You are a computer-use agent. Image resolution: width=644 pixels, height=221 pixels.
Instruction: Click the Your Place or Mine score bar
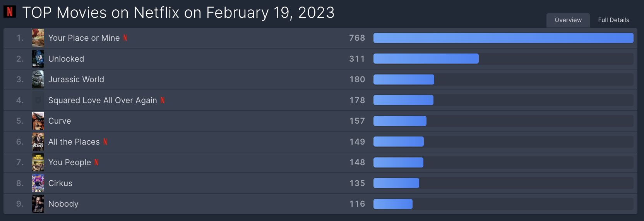point(503,38)
